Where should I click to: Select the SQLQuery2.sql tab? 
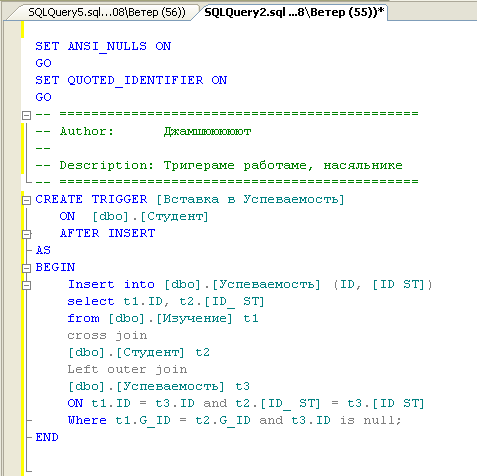click(x=293, y=13)
